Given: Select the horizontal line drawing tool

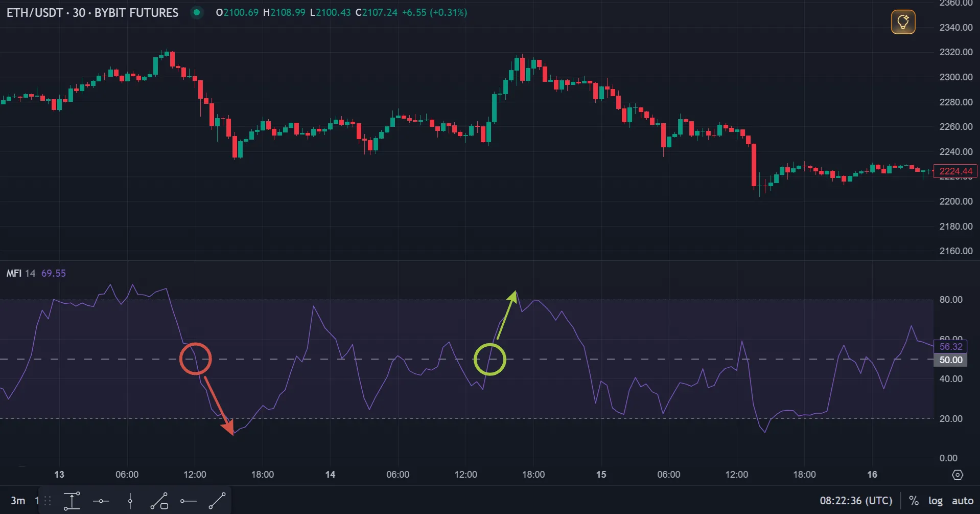Looking at the screenshot, I should tap(101, 501).
